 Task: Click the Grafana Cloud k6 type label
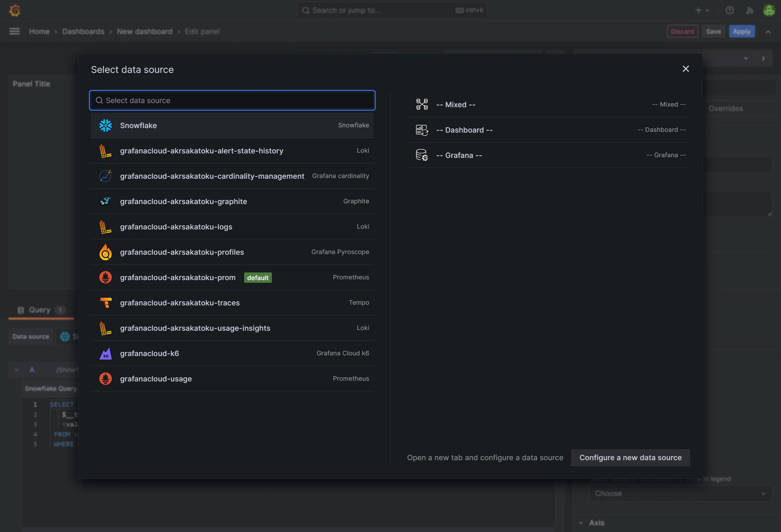pos(343,353)
